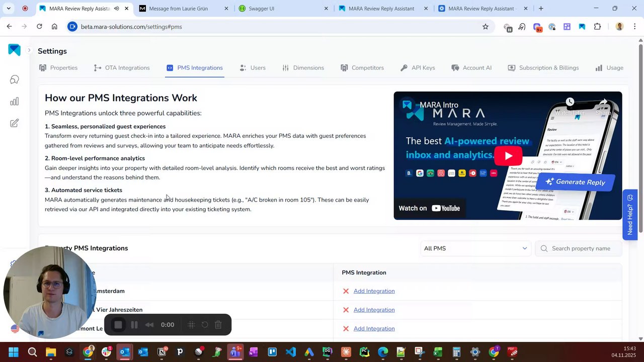Image resolution: width=644 pixels, height=362 pixels.
Task: Open the analytics bar chart icon in sidebar
Action: point(14,101)
